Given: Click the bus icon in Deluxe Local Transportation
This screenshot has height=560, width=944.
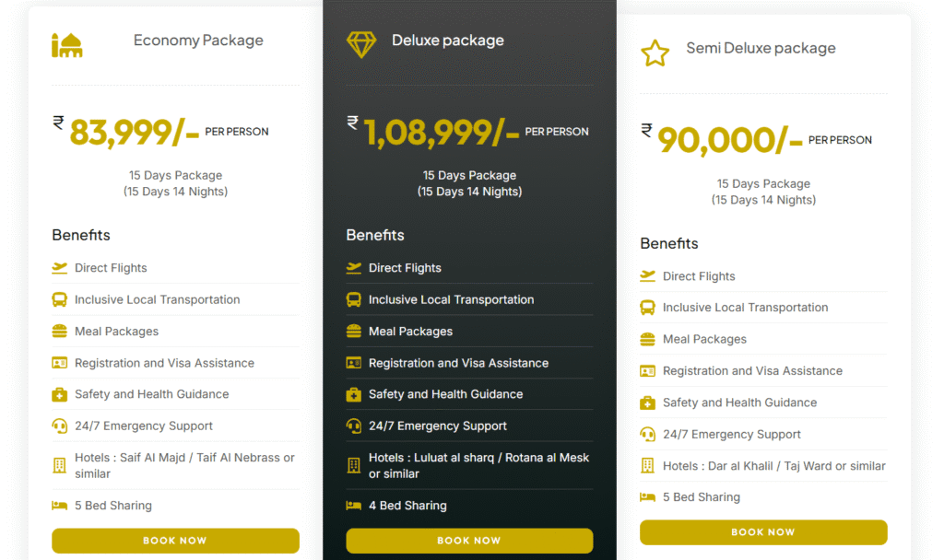Looking at the screenshot, I should (x=354, y=299).
